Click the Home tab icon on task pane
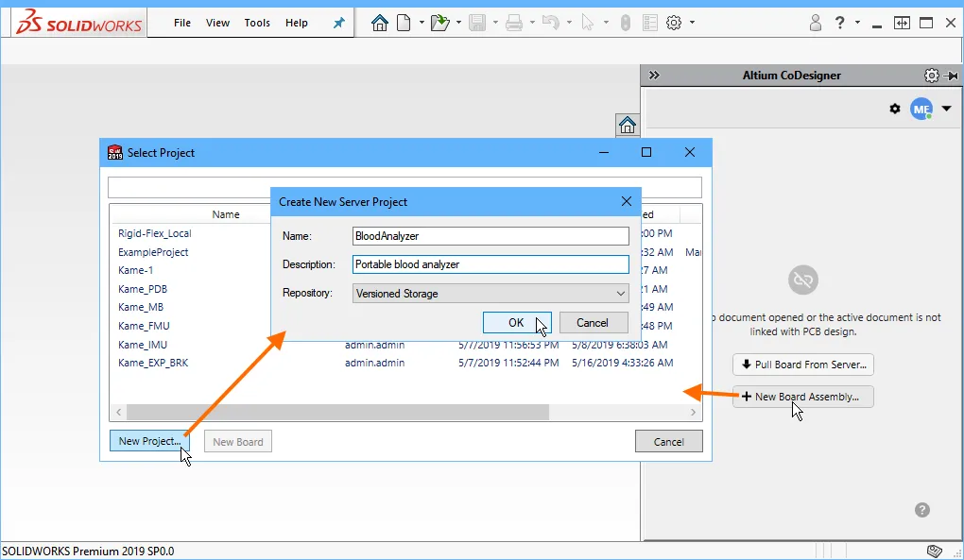 point(628,125)
